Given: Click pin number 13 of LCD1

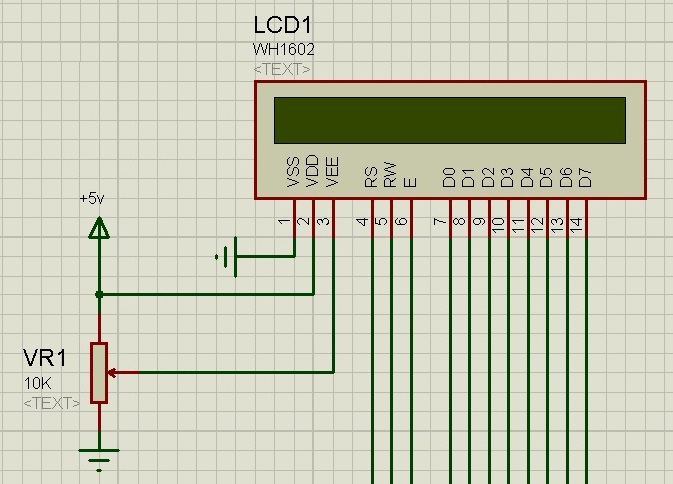Looking at the screenshot, I should coord(557,225).
